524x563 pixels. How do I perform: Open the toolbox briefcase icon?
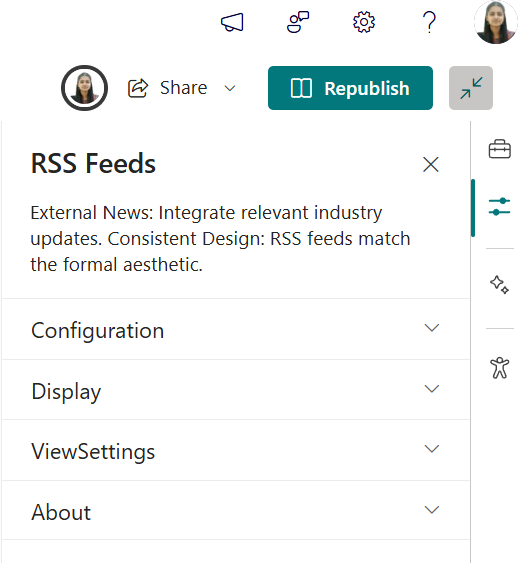click(x=500, y=149)
